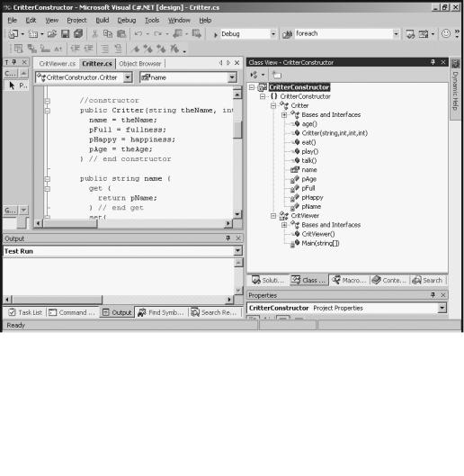Collapse the CritterConstructor project node
The image size is (464, 476).
(x=252, y=87)
